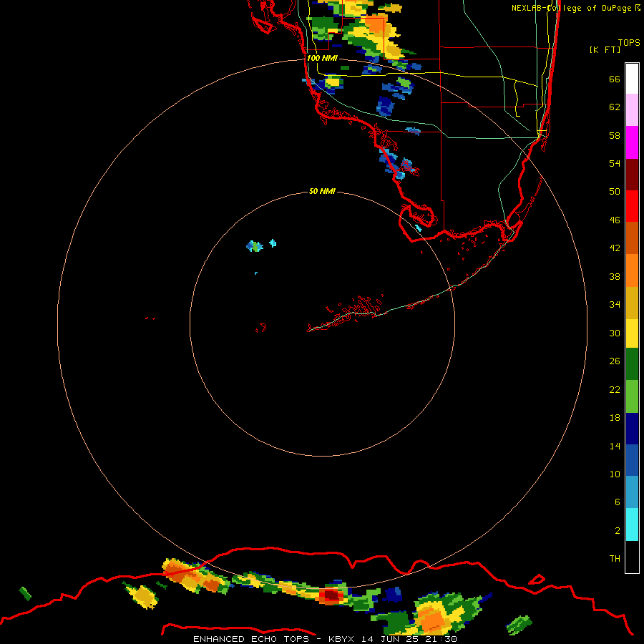
Task: Click the dark green legend swatch
Action: click(632, 364)
